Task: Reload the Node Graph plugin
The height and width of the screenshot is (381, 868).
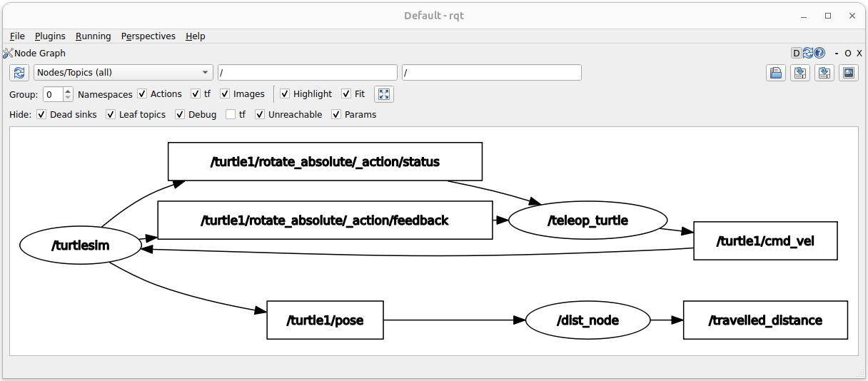Action: tap(808, 53)
